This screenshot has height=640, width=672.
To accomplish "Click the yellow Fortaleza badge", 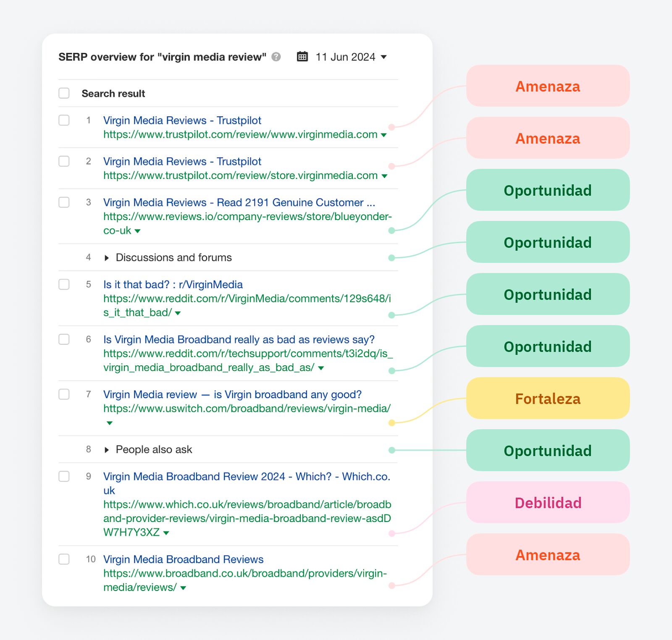I will click(547, 399).
